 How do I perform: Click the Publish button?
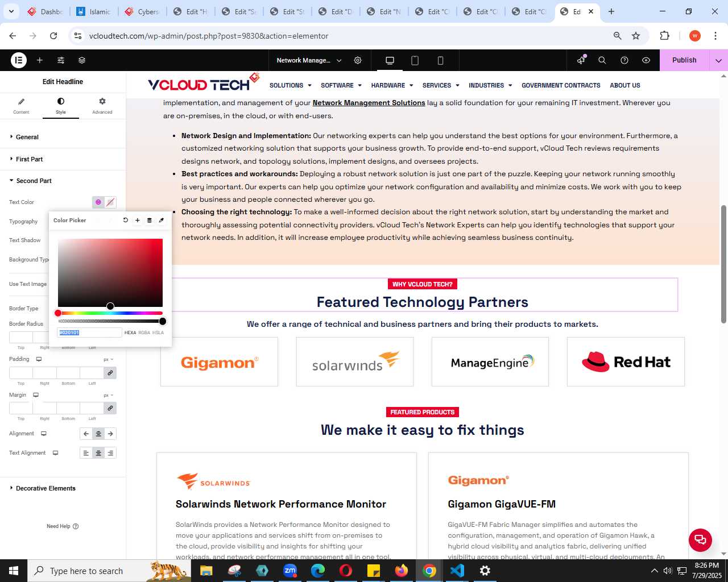coord(684,60)
